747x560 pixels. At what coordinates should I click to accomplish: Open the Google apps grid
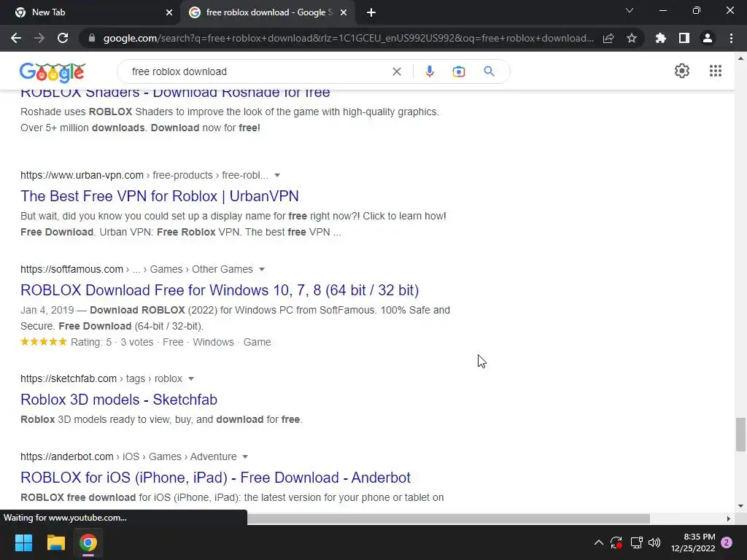coord(715,71)
